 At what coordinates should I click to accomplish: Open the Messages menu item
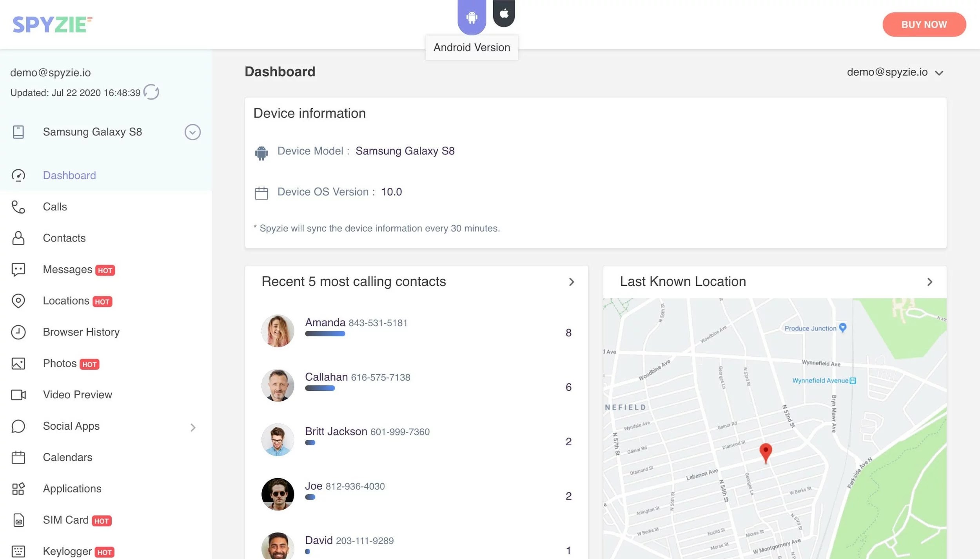coord(67,269)
